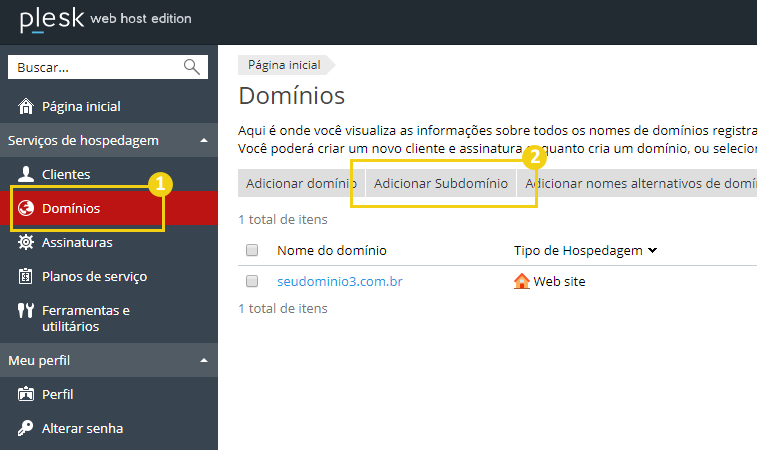Select Domínios in sidebar

pyautogui.click(x=109, y=208)
